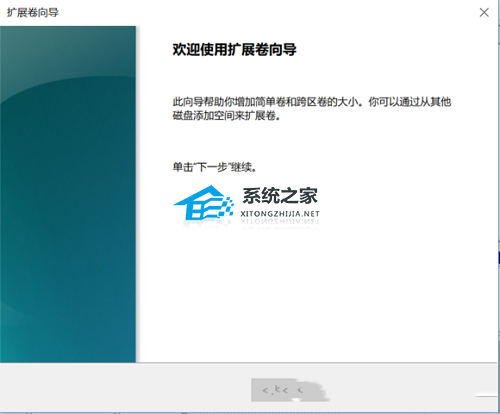This screenshot has width=500, height=414.
Task: Click empty title bar area beside window title
Action: (267, 13)
